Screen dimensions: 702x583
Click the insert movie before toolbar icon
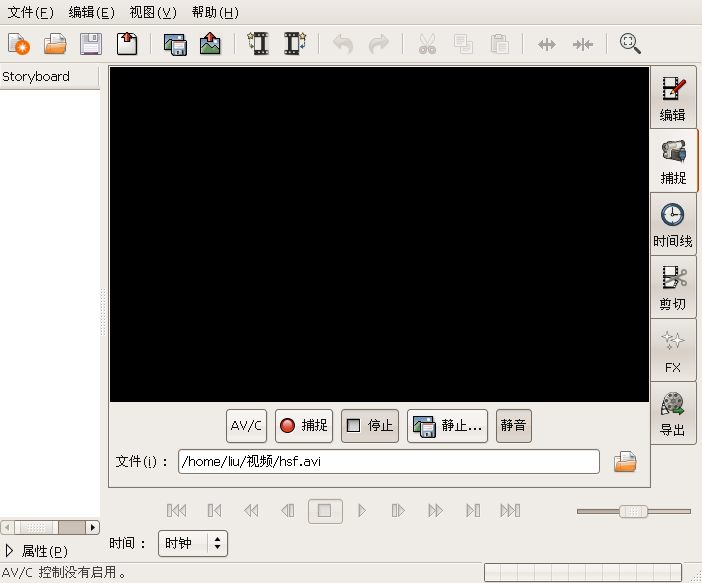point(258,44)
